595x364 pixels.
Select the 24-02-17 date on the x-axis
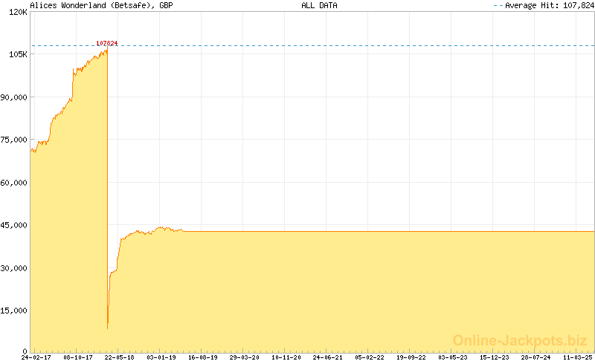coord(36,357)
